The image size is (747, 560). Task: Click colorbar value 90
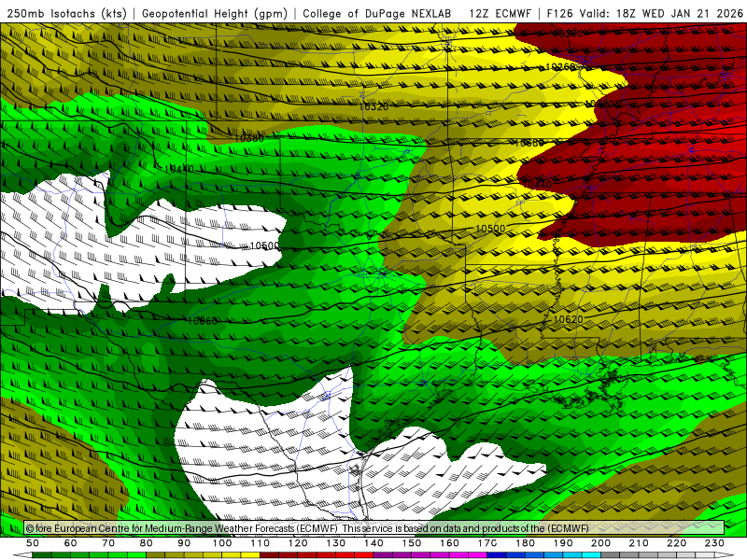184,543
